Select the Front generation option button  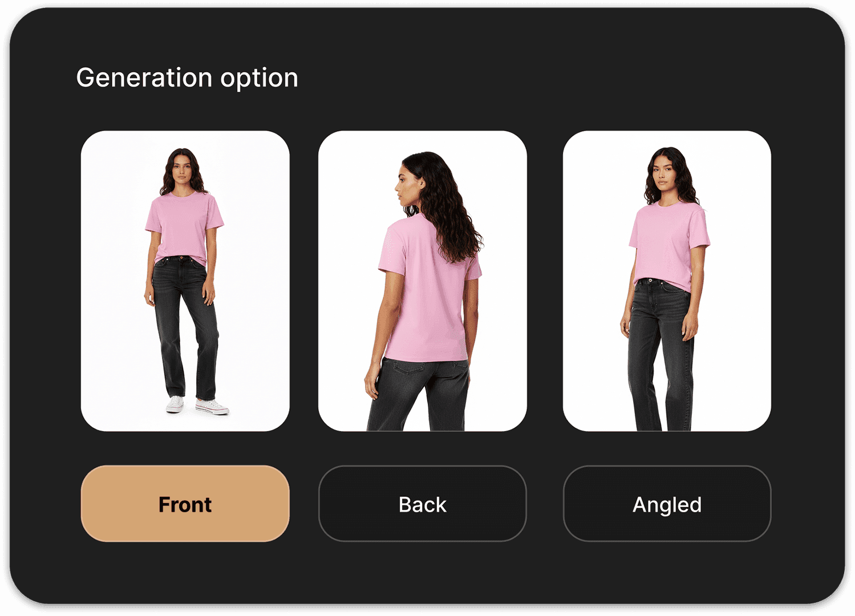tap(185, 504)
